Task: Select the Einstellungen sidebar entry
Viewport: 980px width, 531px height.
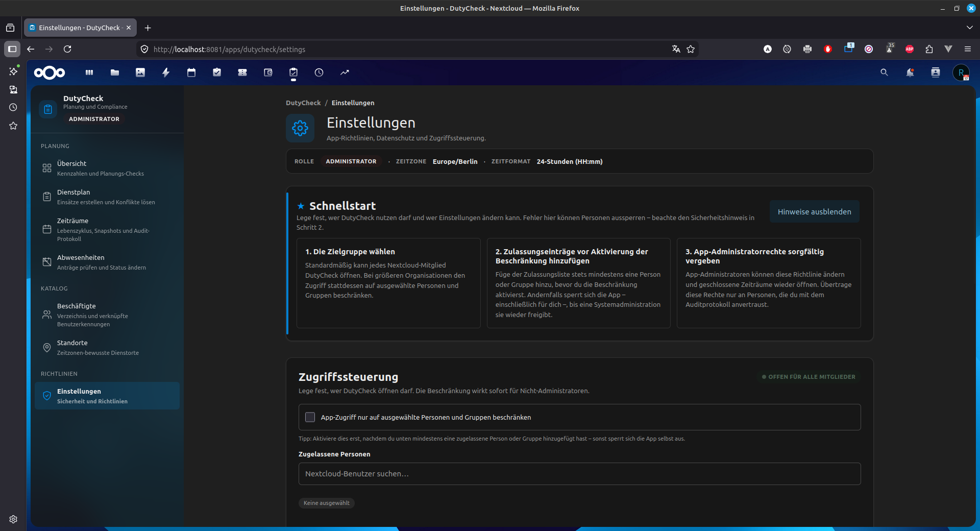Action: (x=107, y=396)
